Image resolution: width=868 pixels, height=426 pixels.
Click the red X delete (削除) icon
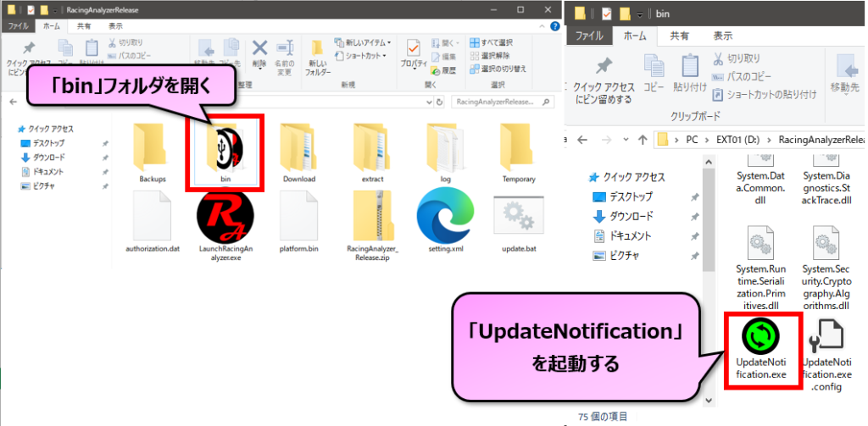pos(259,50)
